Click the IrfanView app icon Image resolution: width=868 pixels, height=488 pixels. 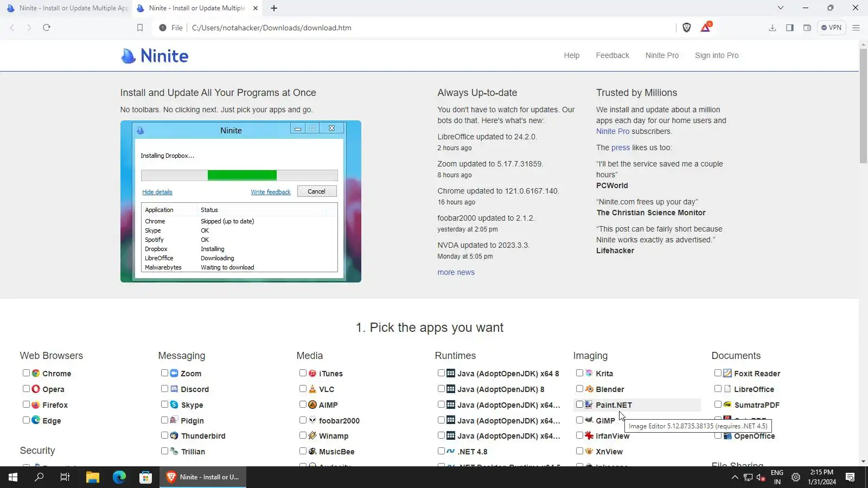(x=589, y=436)
